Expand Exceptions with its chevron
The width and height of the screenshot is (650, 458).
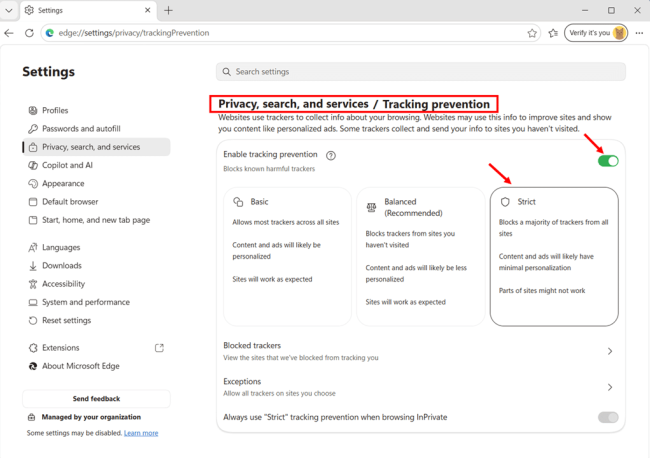point(610,387)
